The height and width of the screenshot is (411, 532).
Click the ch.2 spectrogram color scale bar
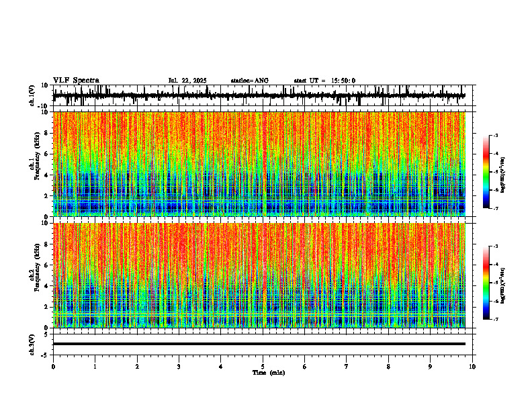[486, 283]
